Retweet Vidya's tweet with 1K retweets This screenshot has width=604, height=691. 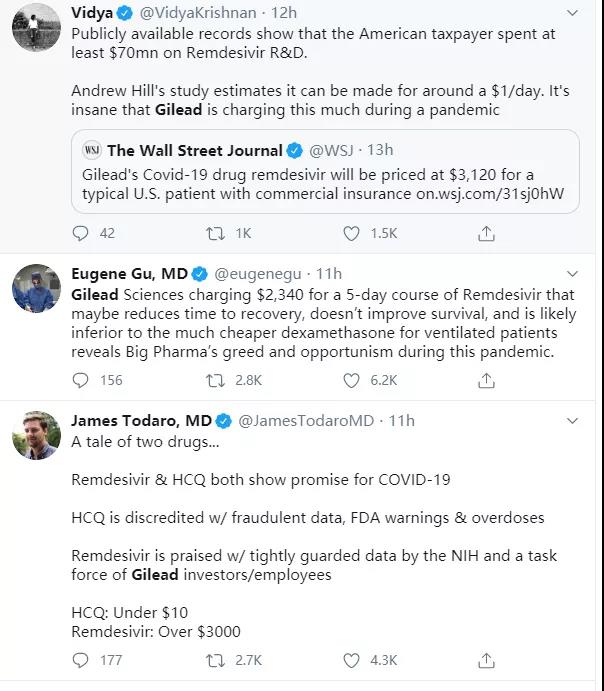(x=215, y=233)
